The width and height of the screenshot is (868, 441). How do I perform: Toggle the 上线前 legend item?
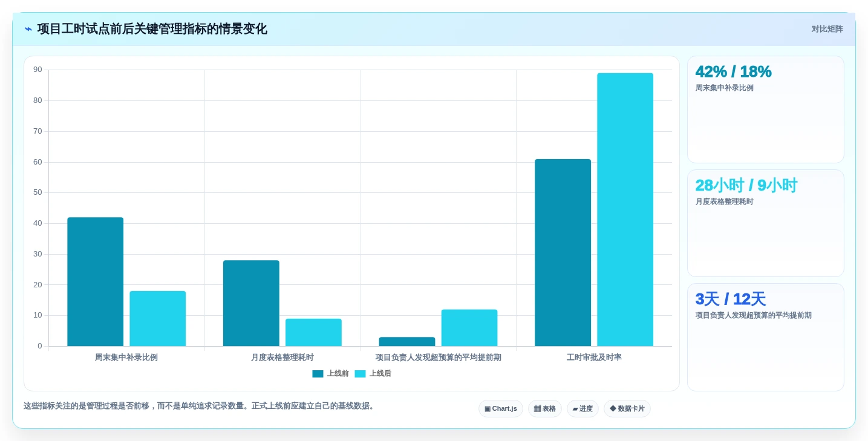click(330, 374)
